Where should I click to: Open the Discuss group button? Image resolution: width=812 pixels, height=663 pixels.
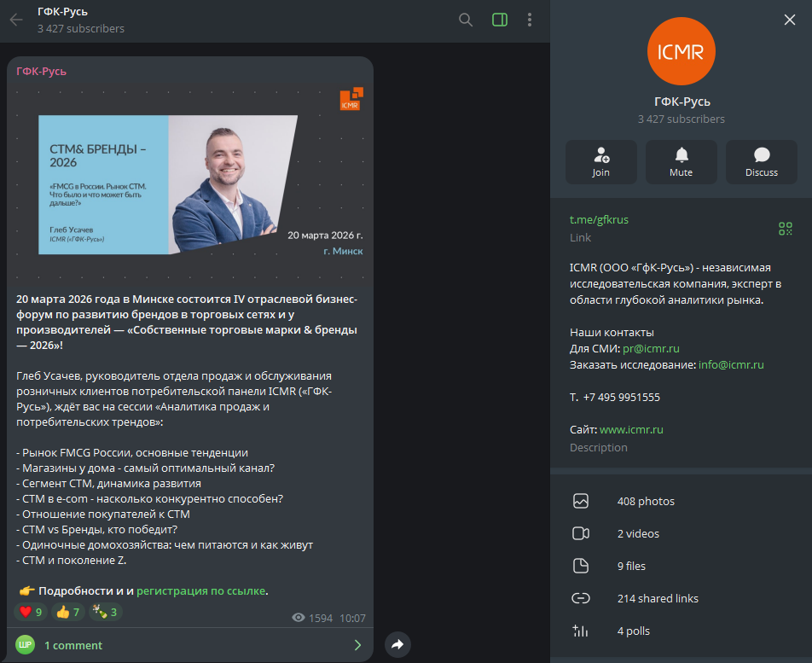[x=761, y=162]
